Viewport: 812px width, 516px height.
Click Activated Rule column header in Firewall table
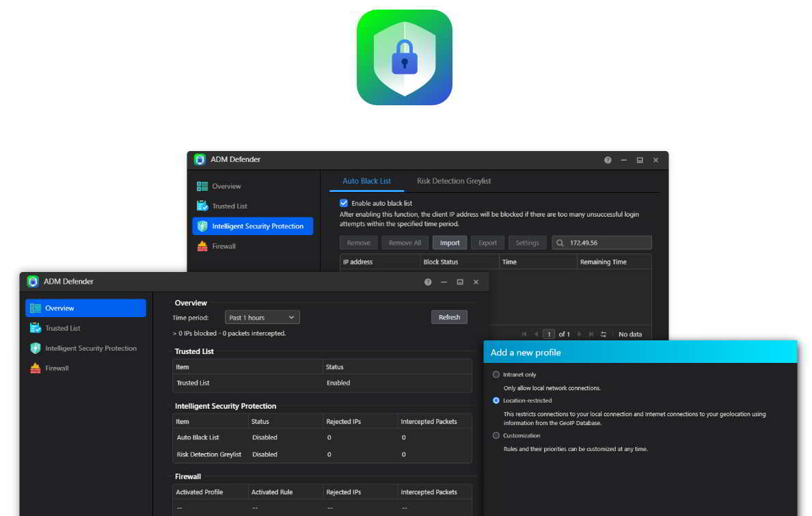tap(285, 492)
